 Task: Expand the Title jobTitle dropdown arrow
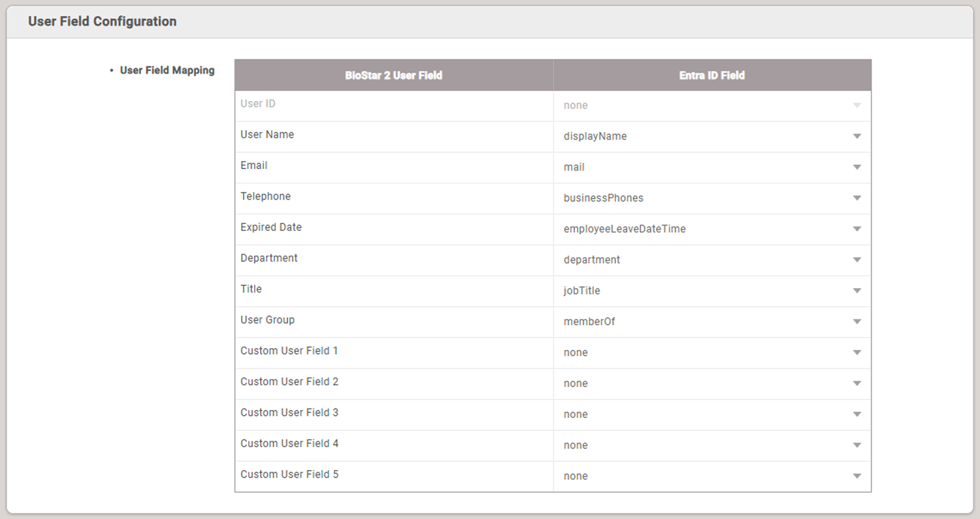pos(857,291)
